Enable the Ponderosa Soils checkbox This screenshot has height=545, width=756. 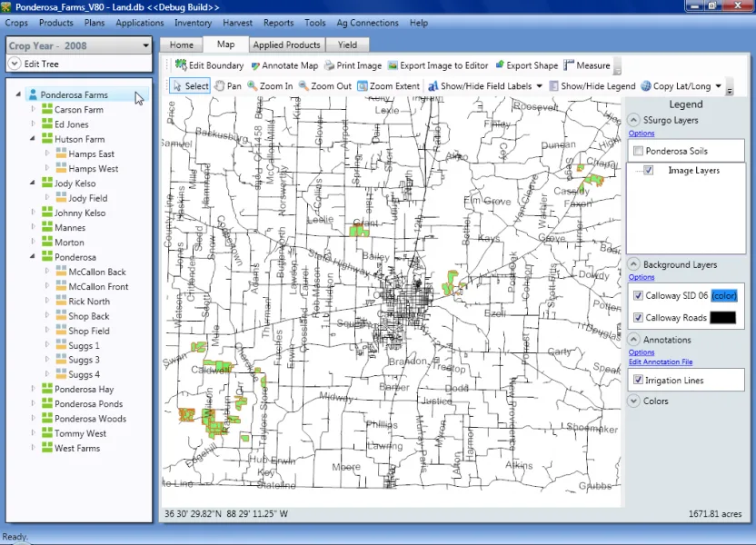(639, 151)
